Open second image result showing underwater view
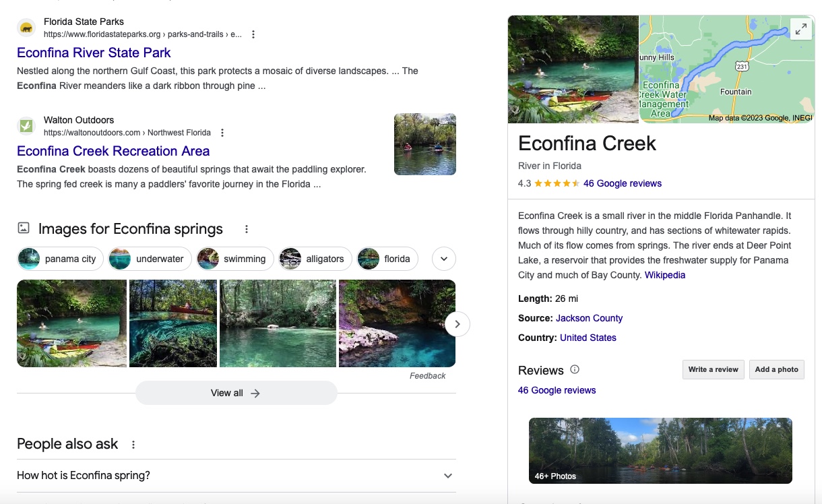 coord(173,323)
